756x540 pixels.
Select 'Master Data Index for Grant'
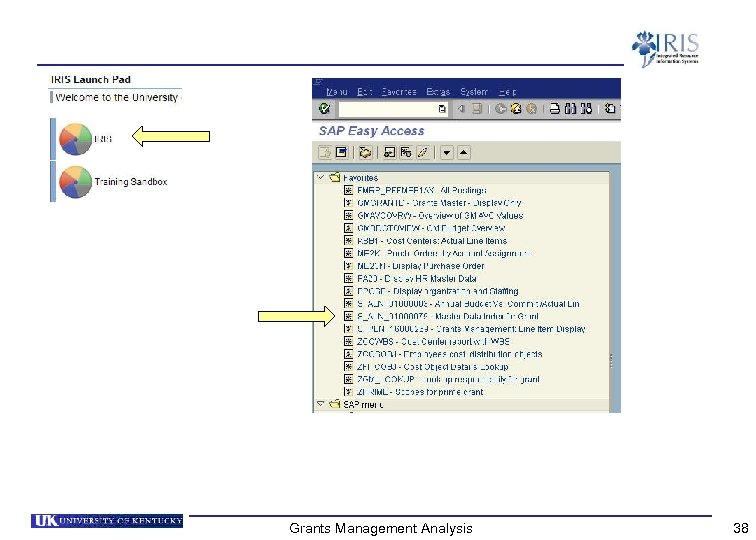pyautogui.click(x=448, y=316)
